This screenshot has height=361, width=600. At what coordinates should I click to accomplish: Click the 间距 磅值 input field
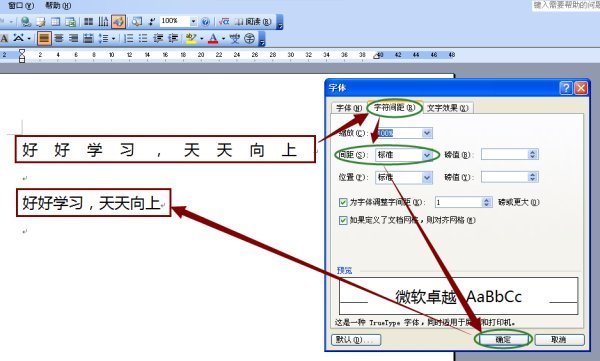[505, 154]
